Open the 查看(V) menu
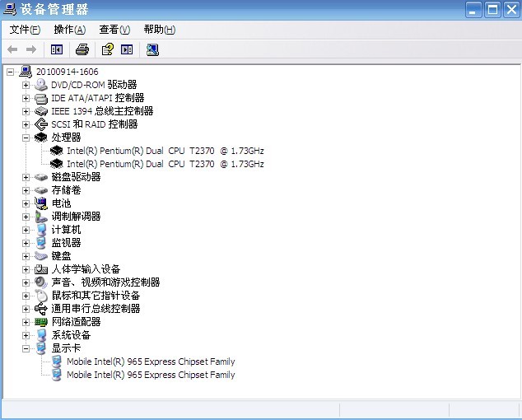The width and height of the screenshot is (522, 420). [x=114, y=30]
